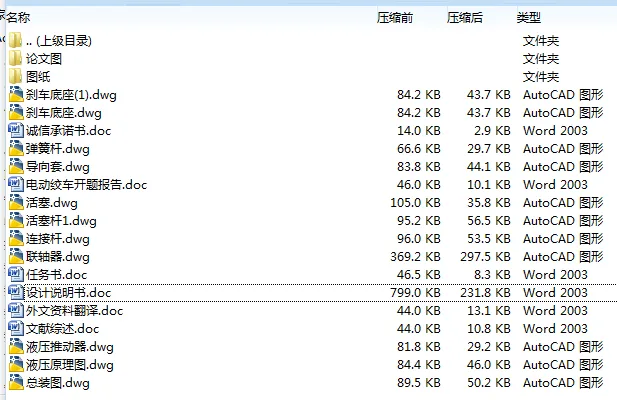Click the 图纸 folder icon
Viewport: 617px width, 400px height.
(x=15, y=77)
